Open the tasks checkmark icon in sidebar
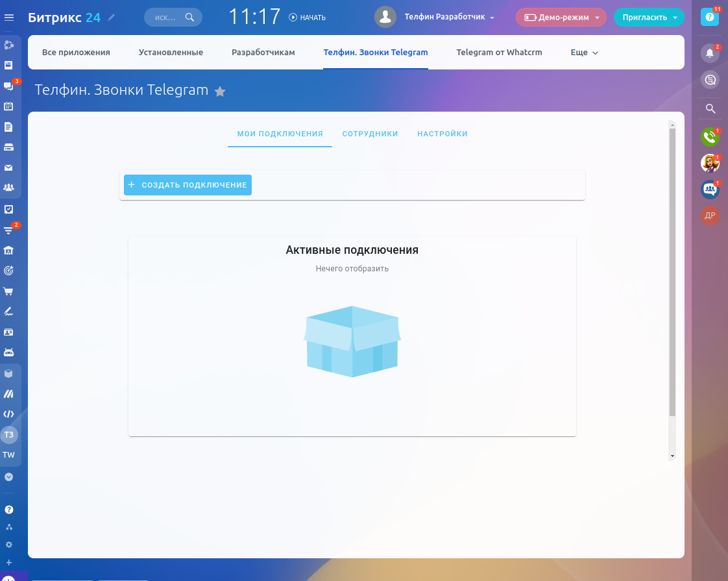Image resolution: width=728 pixels, height=581 pixels. 9,210
